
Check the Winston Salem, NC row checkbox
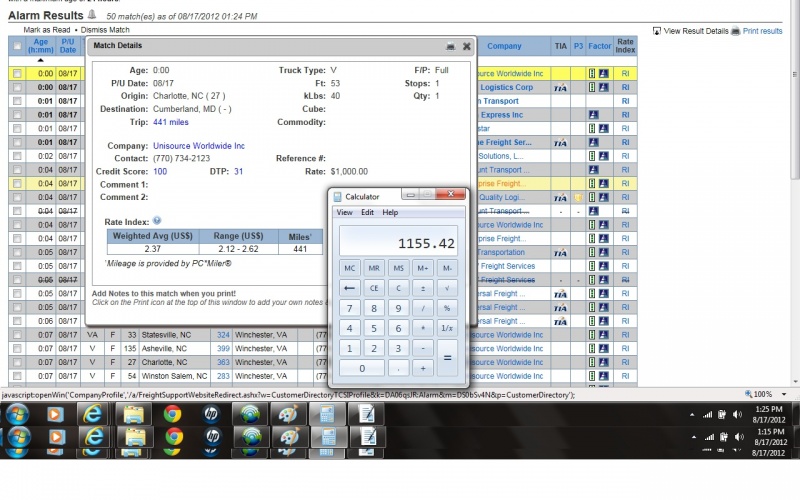[x=17, y=377]
